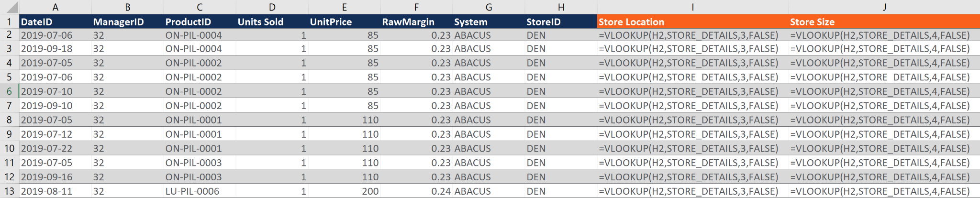This screenshot has height=198, width=980.
Task: Click the "Units Sold" header cell
Action: tap(272, 22)
